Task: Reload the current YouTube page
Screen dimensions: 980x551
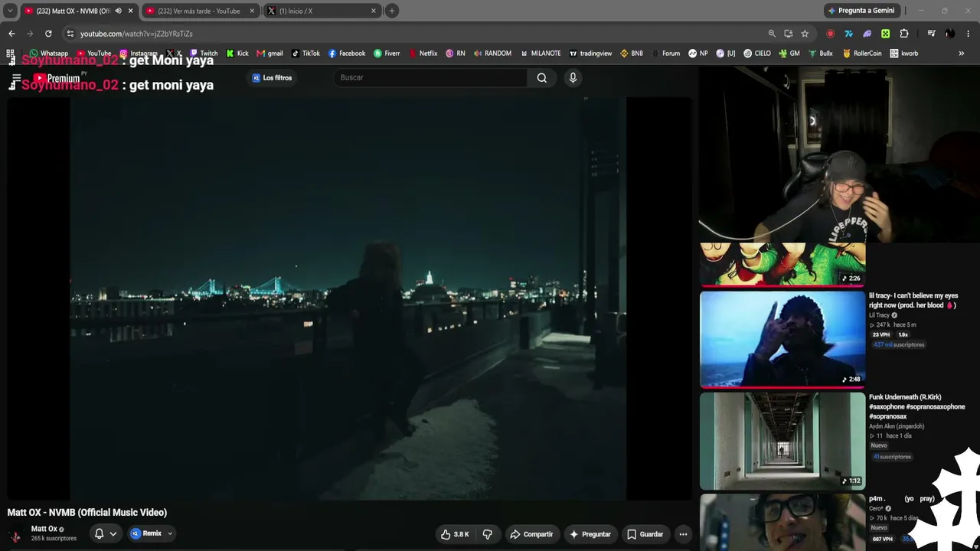Action: click(x=48, y=34)
